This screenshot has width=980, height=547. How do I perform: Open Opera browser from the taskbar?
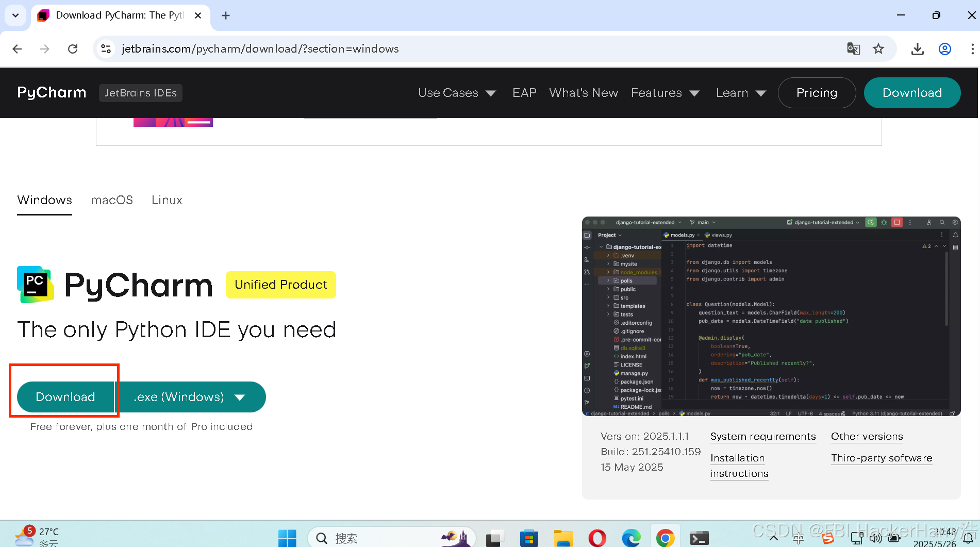[x=597, y=538]
